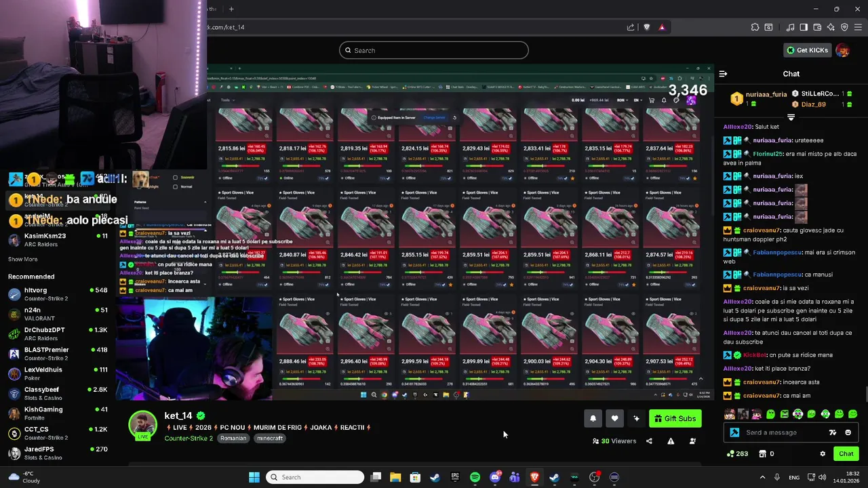The image size is (868, 488).
Task: Click the Windows taskbar search box
Action: 315,477
